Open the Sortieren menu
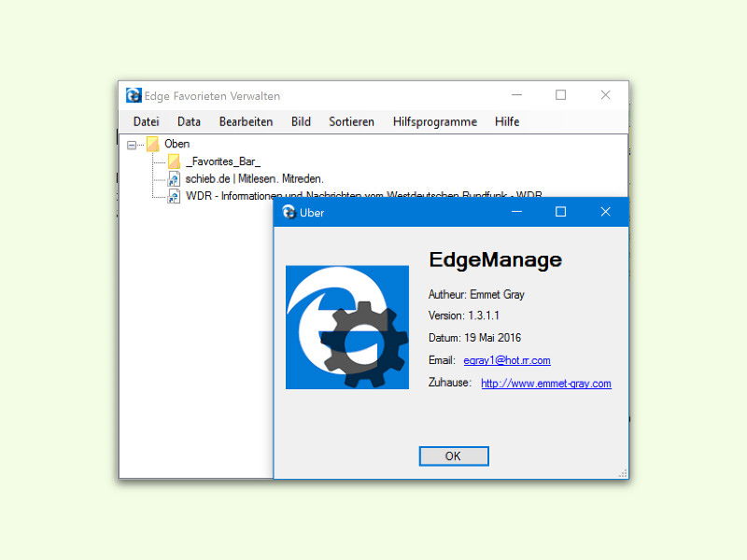Screen dimensions: 747x560 (351, 122)
